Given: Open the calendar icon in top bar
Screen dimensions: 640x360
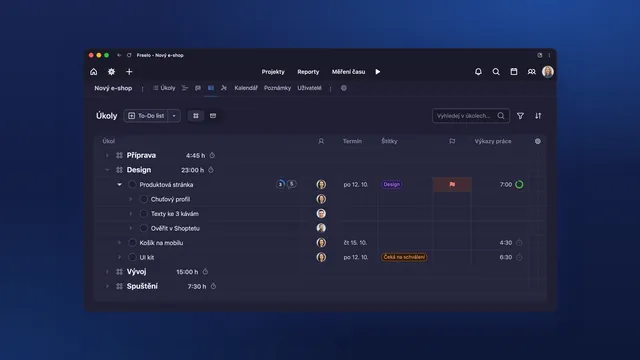Looking at the screenshot, I should click(513, 72).
